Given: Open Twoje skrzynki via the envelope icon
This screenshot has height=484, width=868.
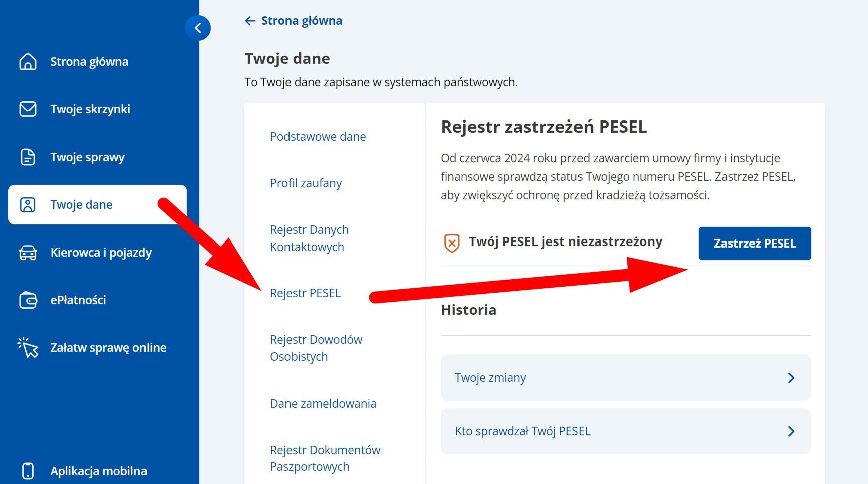Looking at the screenshot, I should pos(28,109).
